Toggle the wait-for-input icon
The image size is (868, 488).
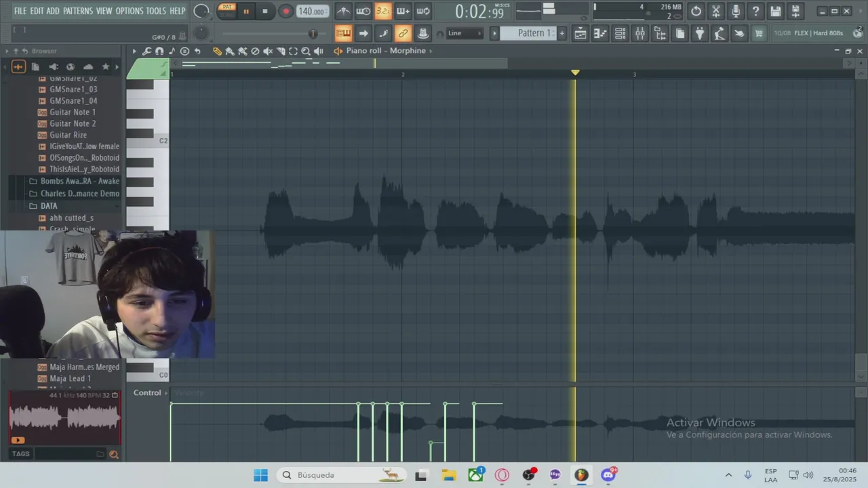[363, 11]
